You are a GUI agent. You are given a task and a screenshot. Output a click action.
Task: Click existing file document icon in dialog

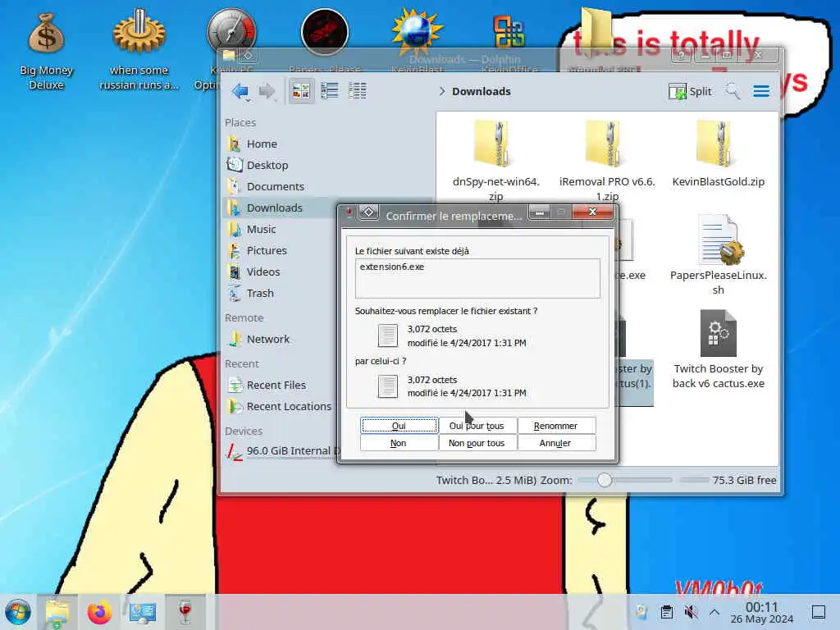tap(387, 336)
